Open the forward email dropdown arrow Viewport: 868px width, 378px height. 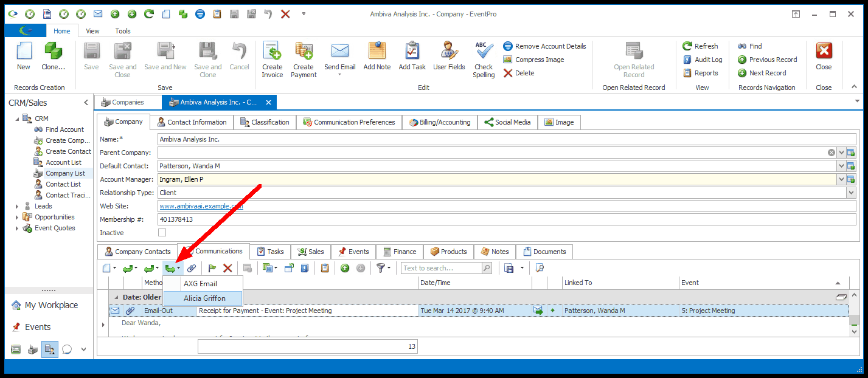coord(178,268)
